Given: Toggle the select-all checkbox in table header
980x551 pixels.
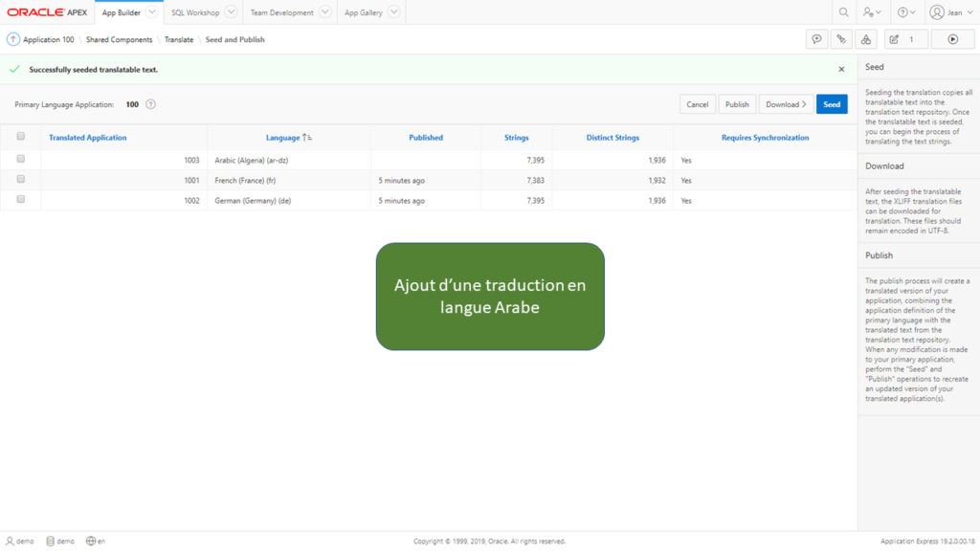Looking at the screenshot, I should tap(21, 136).
